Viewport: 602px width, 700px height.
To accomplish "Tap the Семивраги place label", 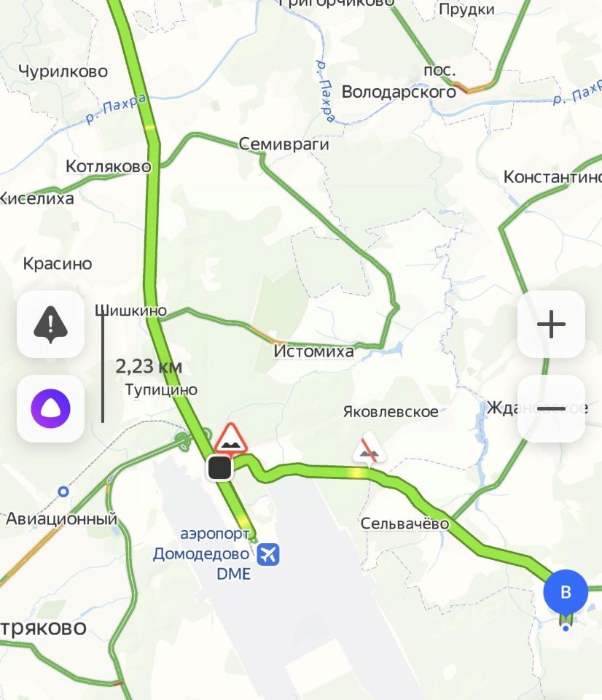I will coord(284,144).
